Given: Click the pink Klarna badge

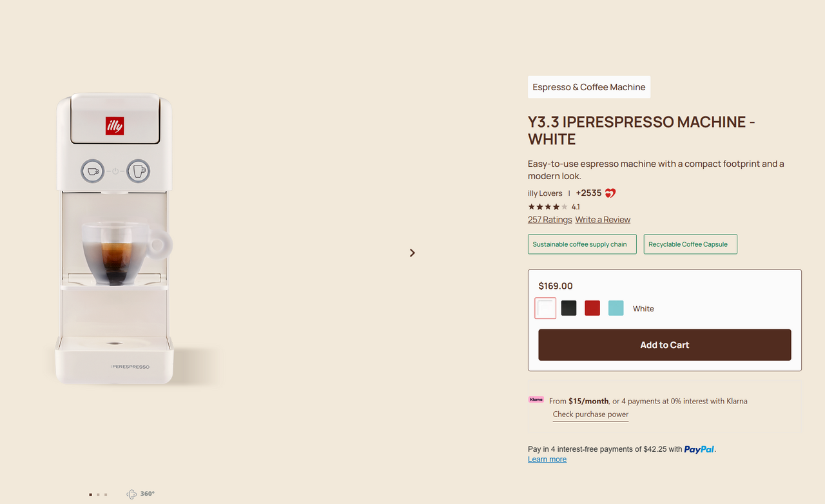Looking at the screenshot, I should 536,400.
